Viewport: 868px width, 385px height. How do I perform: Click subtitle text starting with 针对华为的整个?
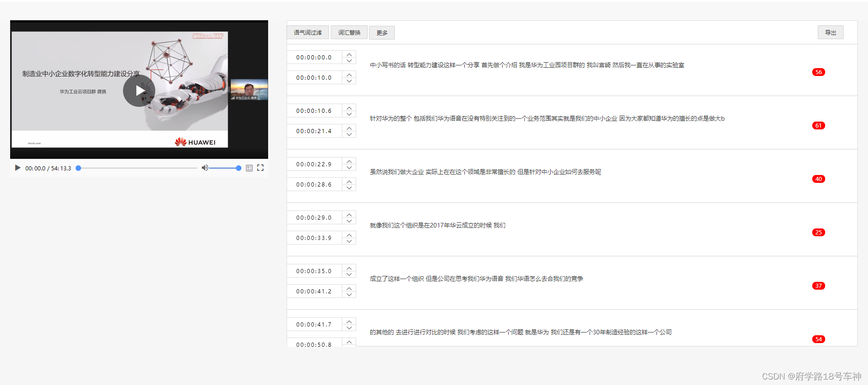click(547, 118)
